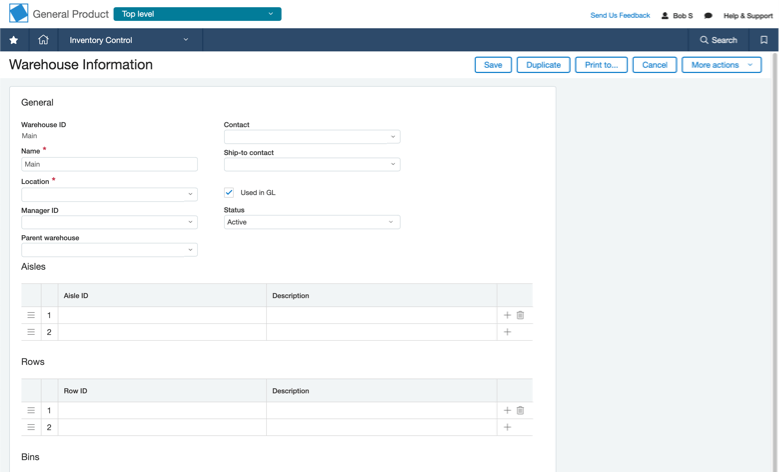
Task: Click the Warehouse Information page title
Action: [80, 65]
